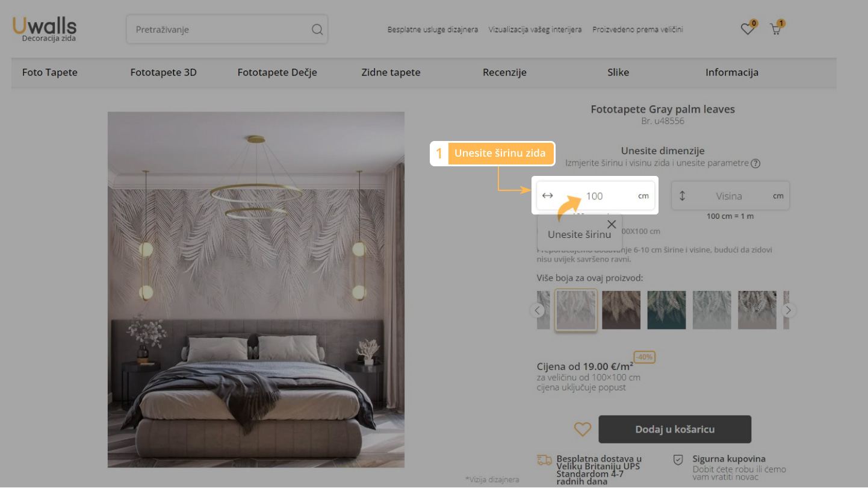Open the shopping cart icon
The image size is (868, 488).
(x=775, y=29)
